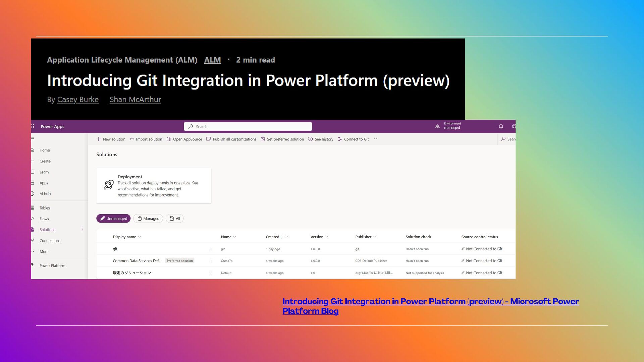This screenshot has width=644, height=362.
Task: Open Common Data Services Def... solution
Action: pyautogui.click(x=137, y=260)
